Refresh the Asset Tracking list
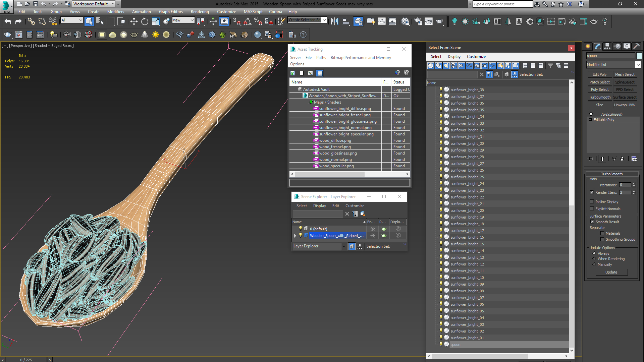 pyautogui.click(x=292, y=73)
